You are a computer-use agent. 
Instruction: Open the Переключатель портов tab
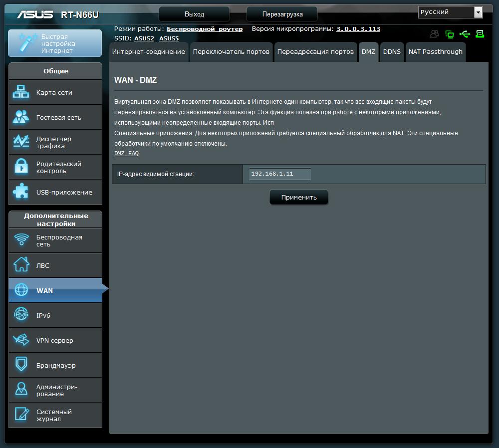click(231, 52)
